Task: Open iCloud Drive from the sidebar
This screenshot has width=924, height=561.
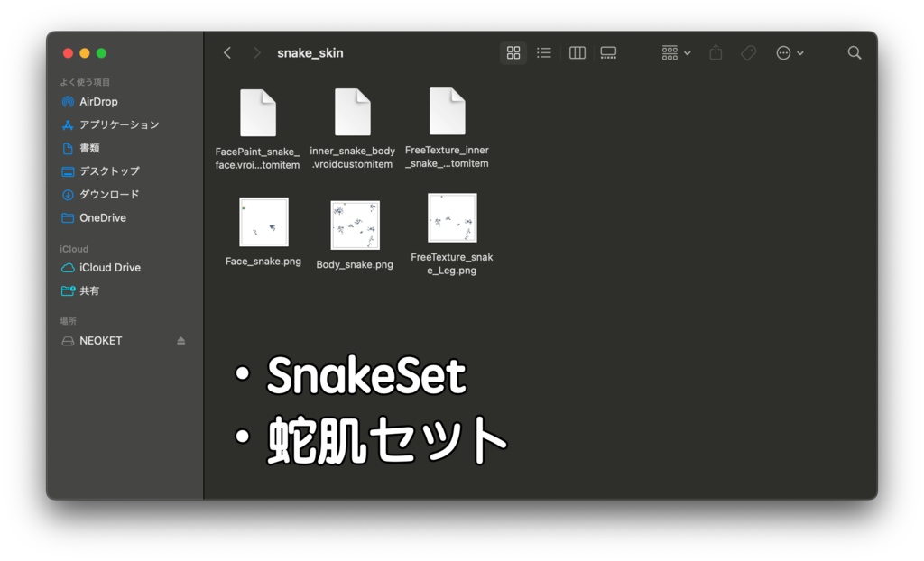Action: coord(112,267)
